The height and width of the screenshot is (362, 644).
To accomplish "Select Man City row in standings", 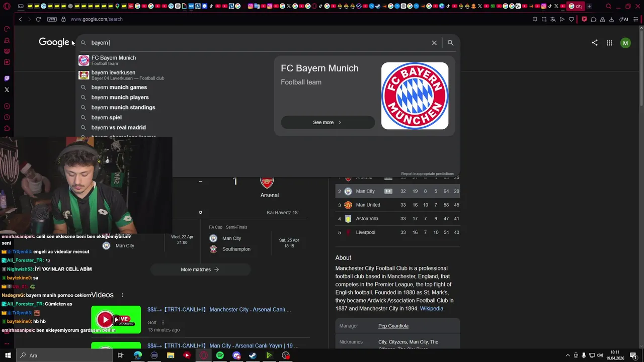I will 397,191.
